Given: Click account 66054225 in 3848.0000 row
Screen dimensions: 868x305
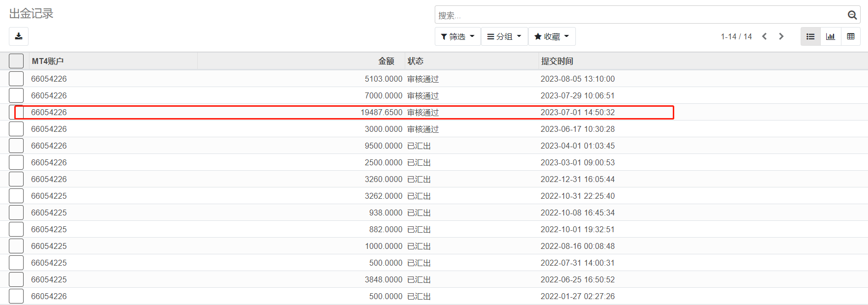Looking at the screenshot, I should coord(49,279).
